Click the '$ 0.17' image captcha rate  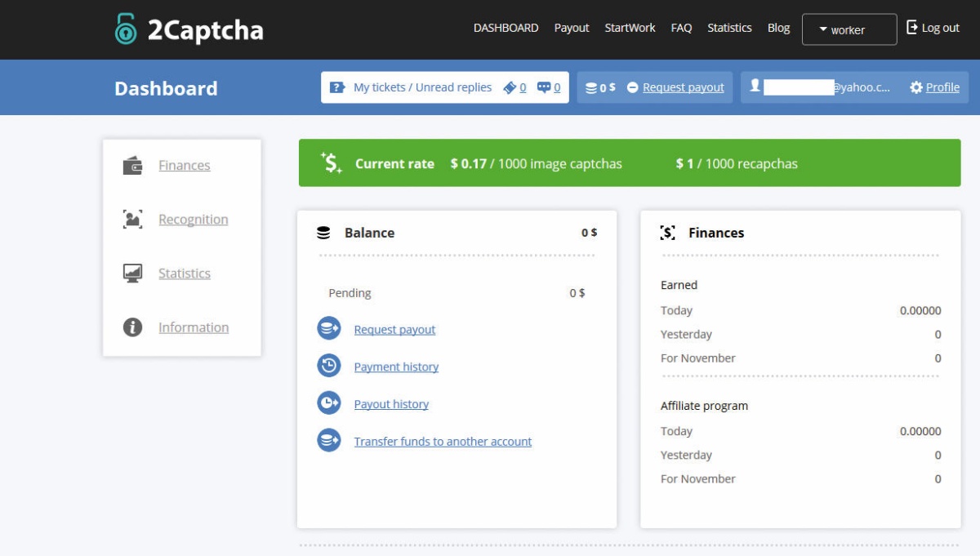point(468,163)
